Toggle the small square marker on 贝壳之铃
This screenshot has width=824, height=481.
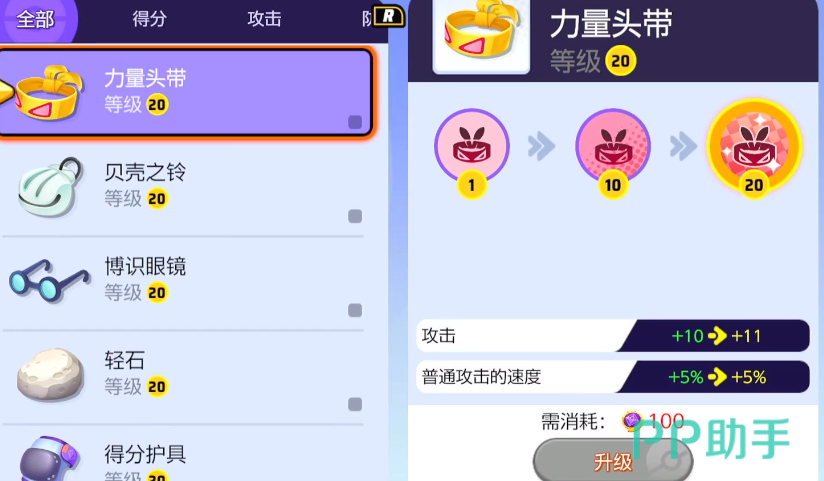click(x=355, y=216)
